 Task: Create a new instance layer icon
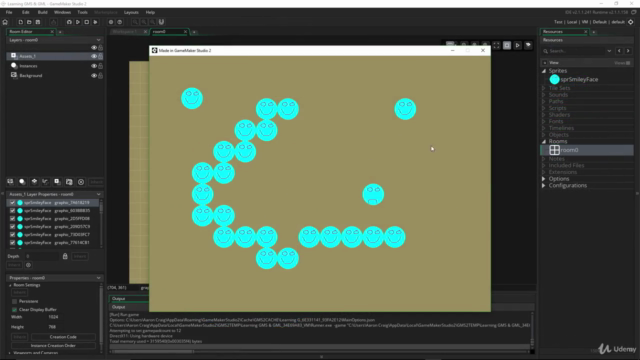pos(22,182)
